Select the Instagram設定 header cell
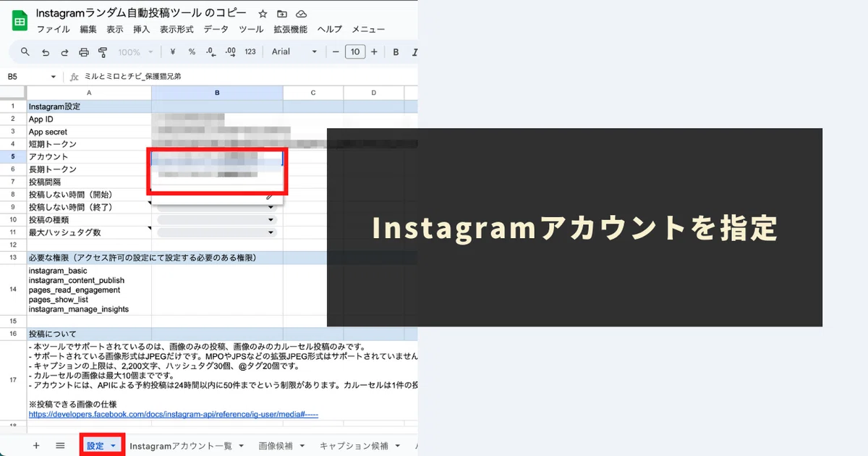 coord(89,106)
